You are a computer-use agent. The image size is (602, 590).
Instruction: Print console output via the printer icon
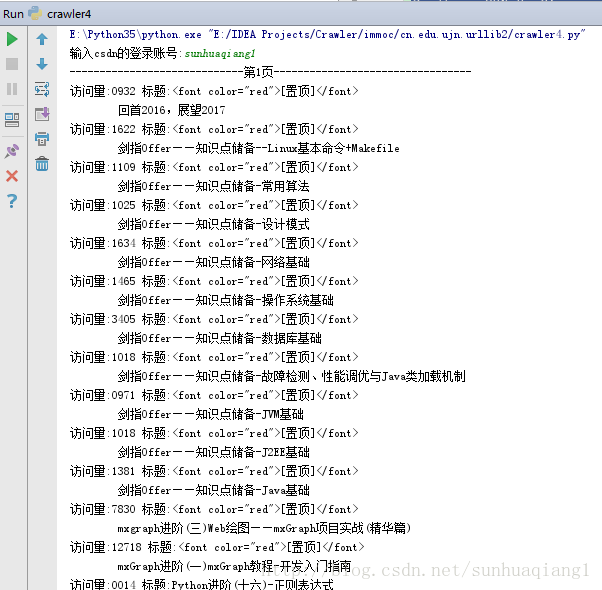[x=42, y=139]
